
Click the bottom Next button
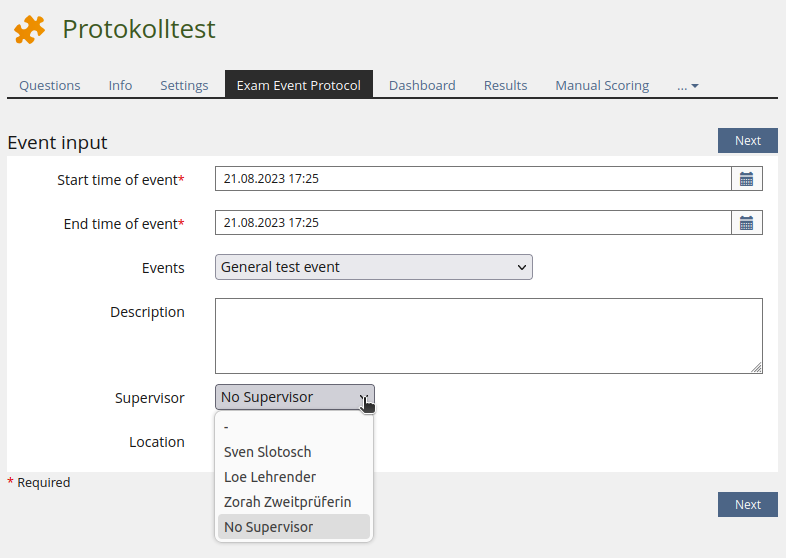(747, 505)
